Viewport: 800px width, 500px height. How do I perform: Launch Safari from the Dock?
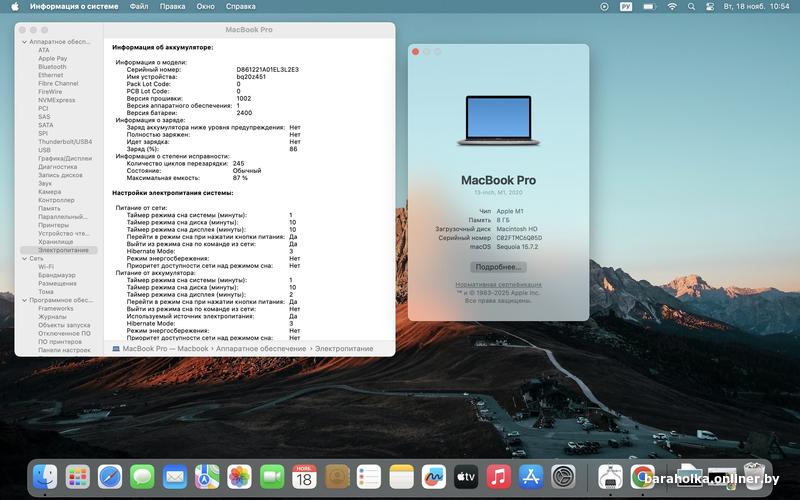pyautogui.click(x=110, y=477)
